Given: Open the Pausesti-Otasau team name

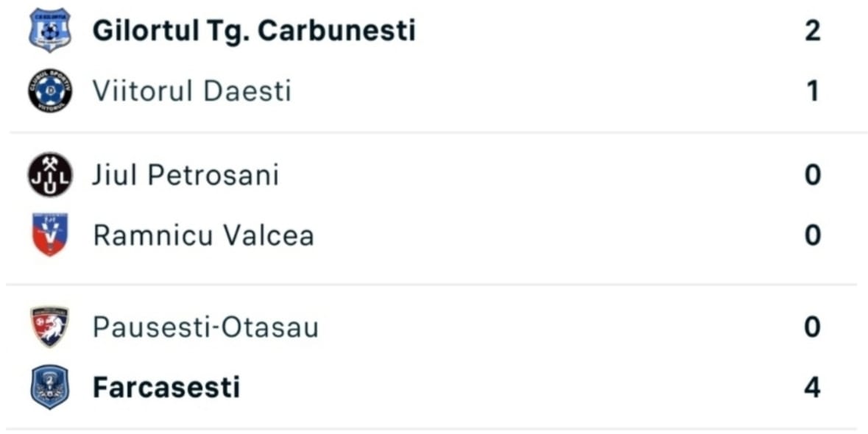Looking at the screenshot, I should click(x=205, y=327).
